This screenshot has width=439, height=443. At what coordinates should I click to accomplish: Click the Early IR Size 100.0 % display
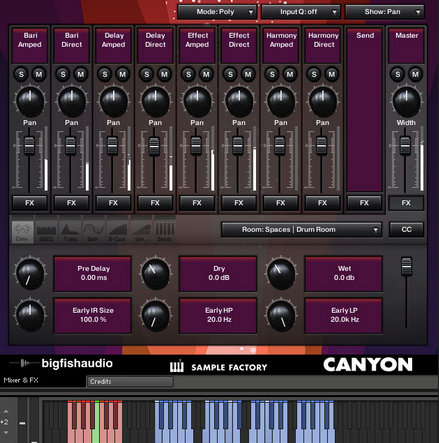pyautogui.click(x=93, y=316)
